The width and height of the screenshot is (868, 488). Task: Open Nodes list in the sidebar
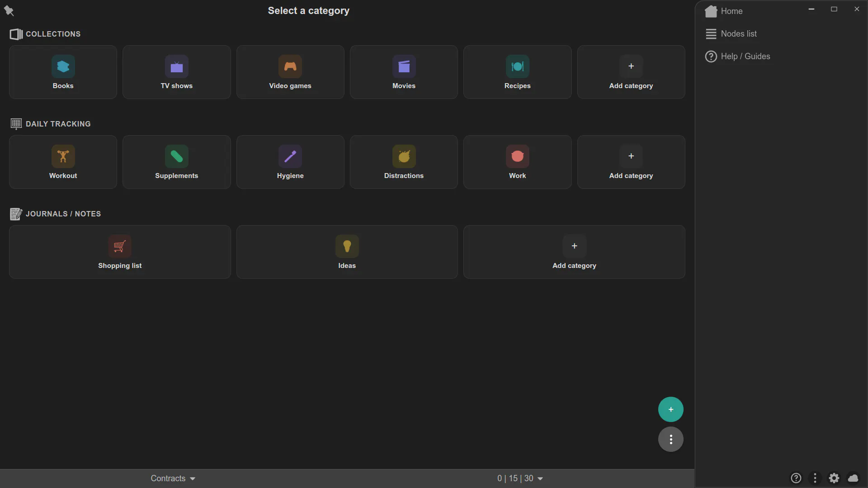tap(731, 34)
